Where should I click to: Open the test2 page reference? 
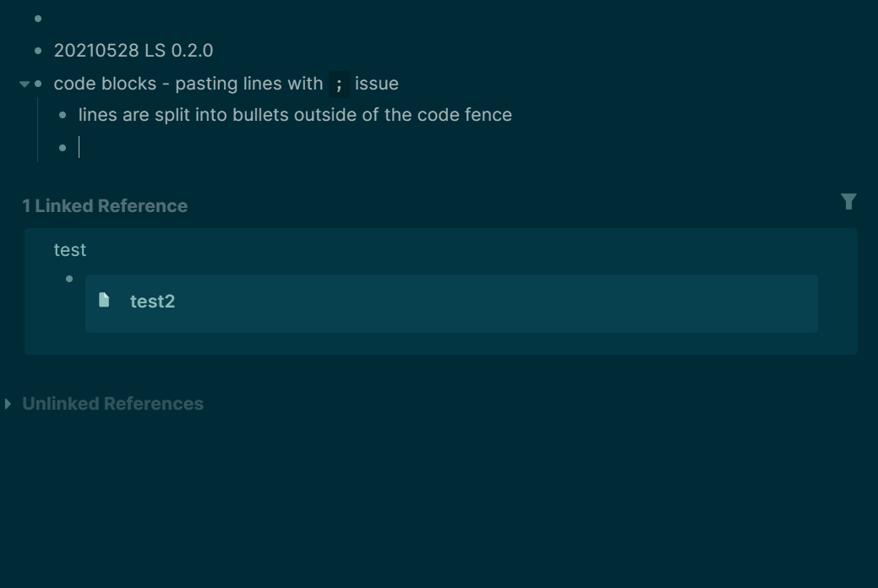pos(153,302)
